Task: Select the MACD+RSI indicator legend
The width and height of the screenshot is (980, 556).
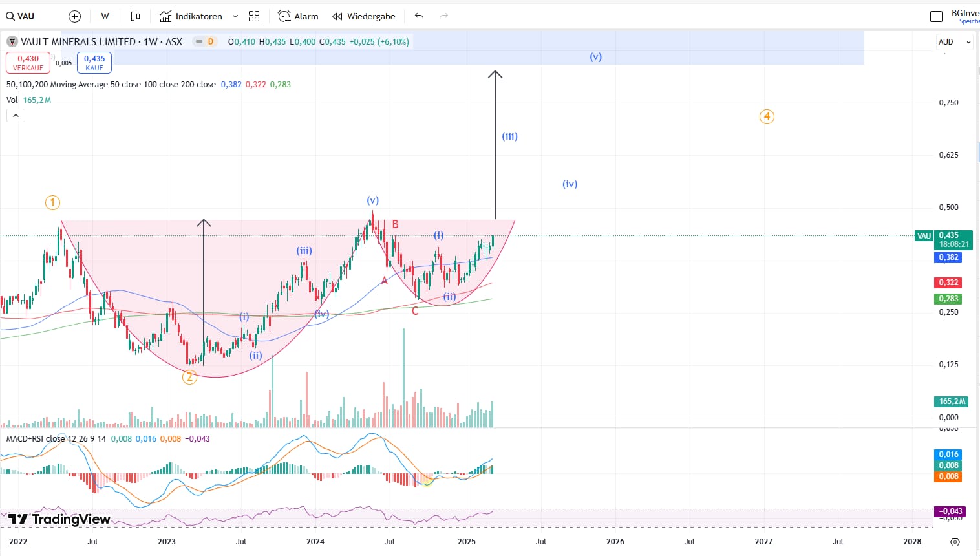Action: tap(56, 439)
